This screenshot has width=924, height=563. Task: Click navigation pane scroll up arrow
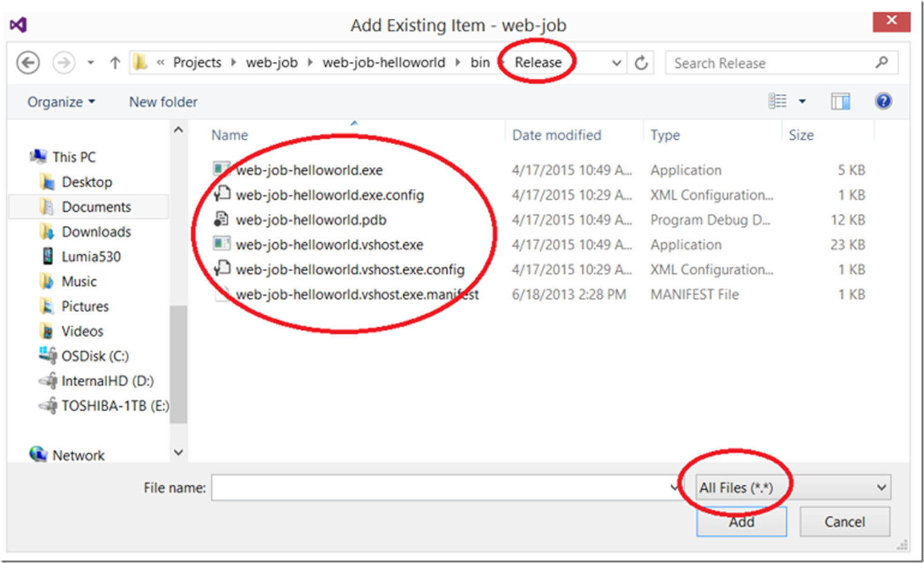click(x=178, y=130)
